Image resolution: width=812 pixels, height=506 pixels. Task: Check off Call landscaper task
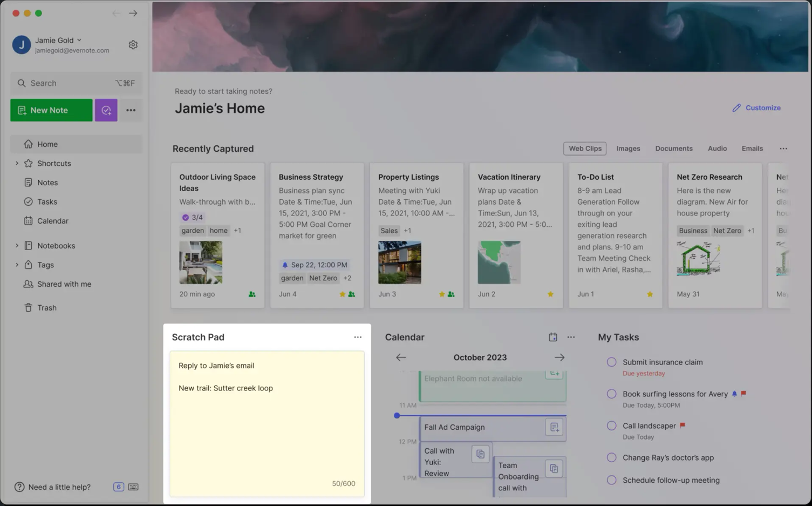pyautogui.click(x=611, y=426)
